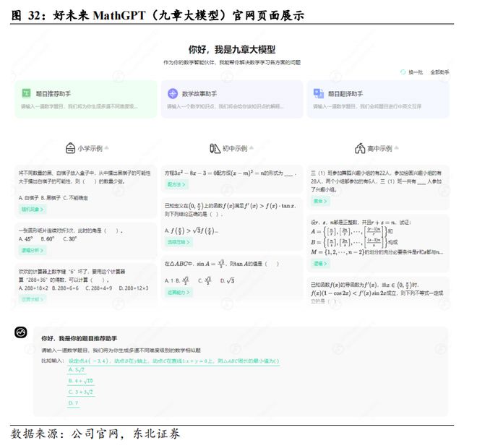Collapse the 高中示例 section arrow
Screen dimensions: 477x448
coord(396,148)
